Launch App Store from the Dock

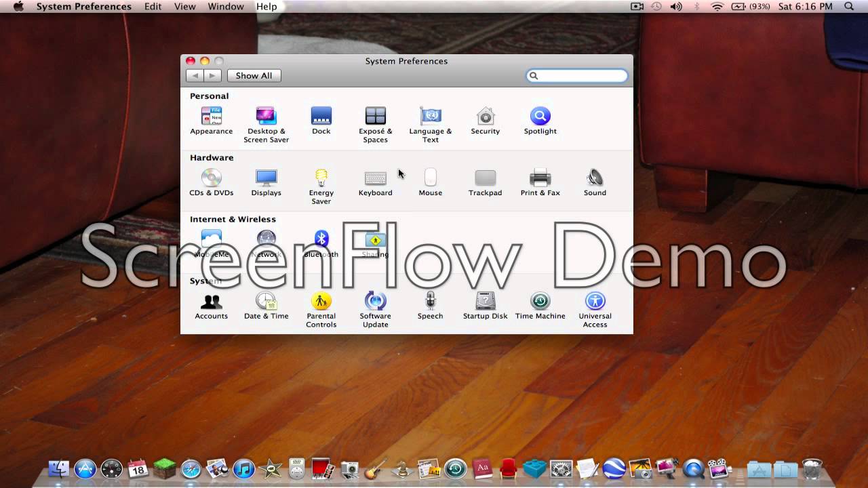85,468
